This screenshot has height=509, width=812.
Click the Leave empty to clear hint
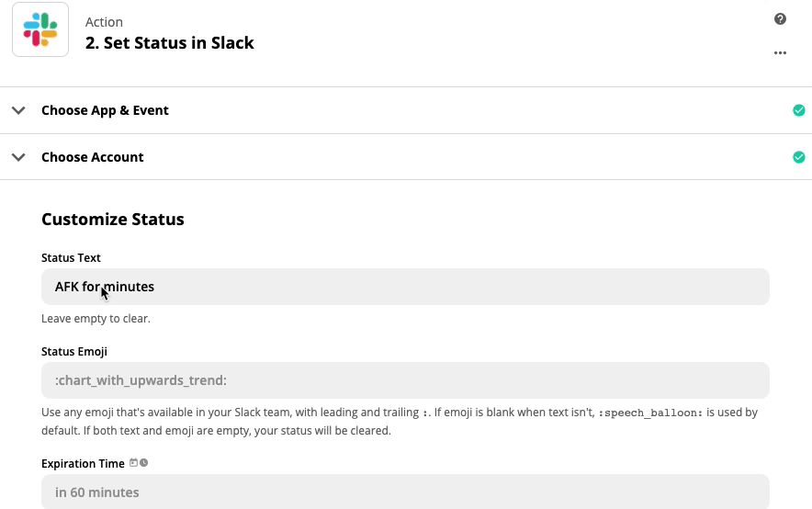point(96,319)
